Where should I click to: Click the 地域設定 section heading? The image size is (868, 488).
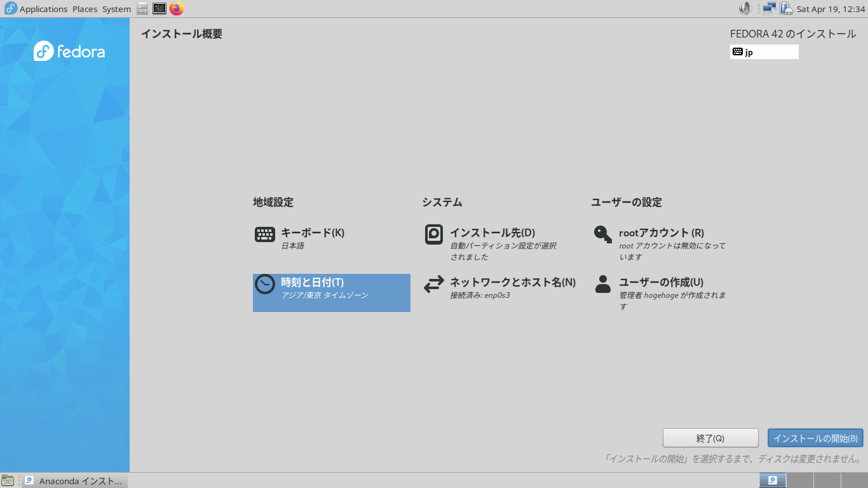tap(273, 202)
